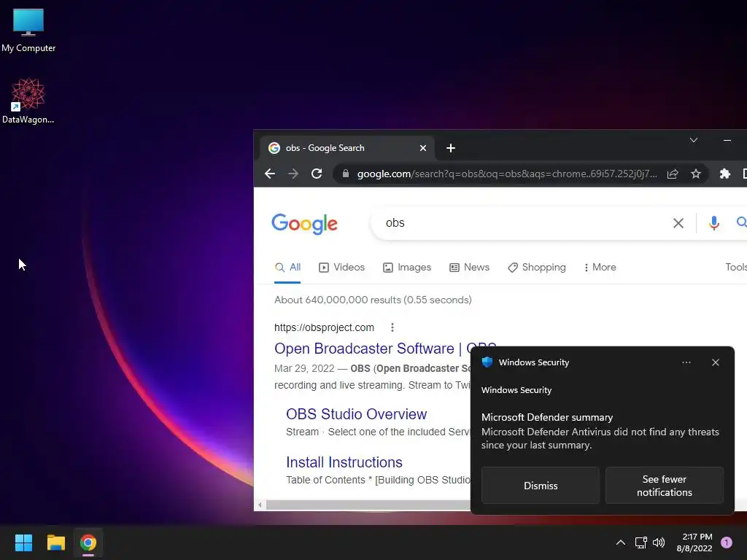Screen dimensions: 747x560
Task: Click the Chrome address bar URL
Action: [507, 174]
